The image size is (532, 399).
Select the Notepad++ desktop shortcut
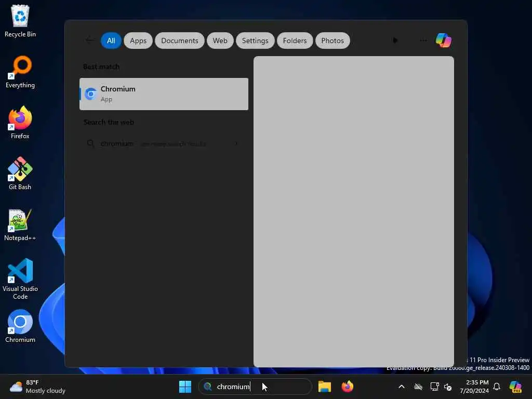[20, 225]
